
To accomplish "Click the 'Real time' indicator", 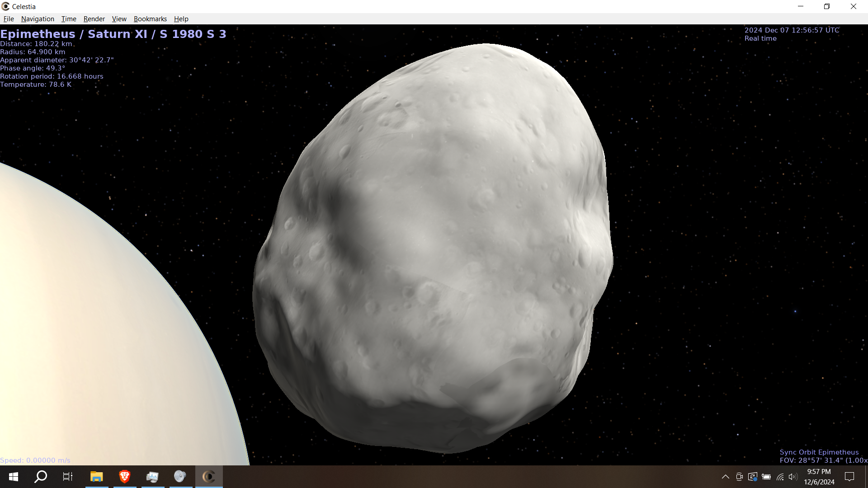I will point(760,38).
